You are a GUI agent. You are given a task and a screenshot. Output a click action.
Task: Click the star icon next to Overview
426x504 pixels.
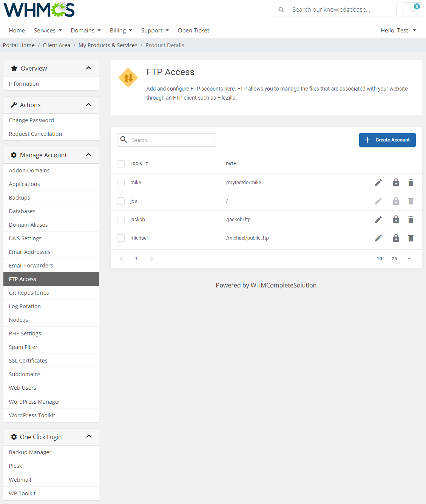click(14, 68)
